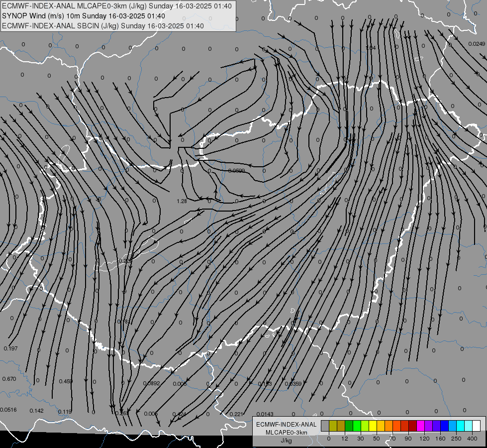
Task: Select the cyan legend swatch
Action: (461, 426)
